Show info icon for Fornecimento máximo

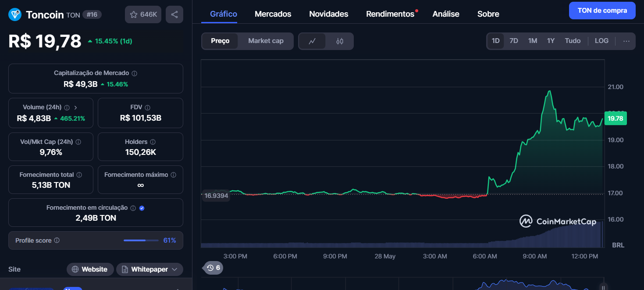pyautogui.click(x=173, y=175)
